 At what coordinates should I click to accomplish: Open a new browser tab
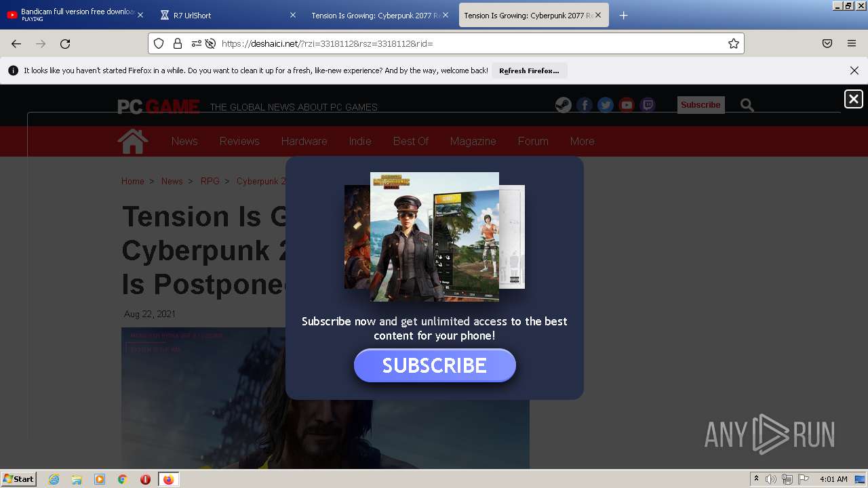pyautogui.click(x=624, y=15)
